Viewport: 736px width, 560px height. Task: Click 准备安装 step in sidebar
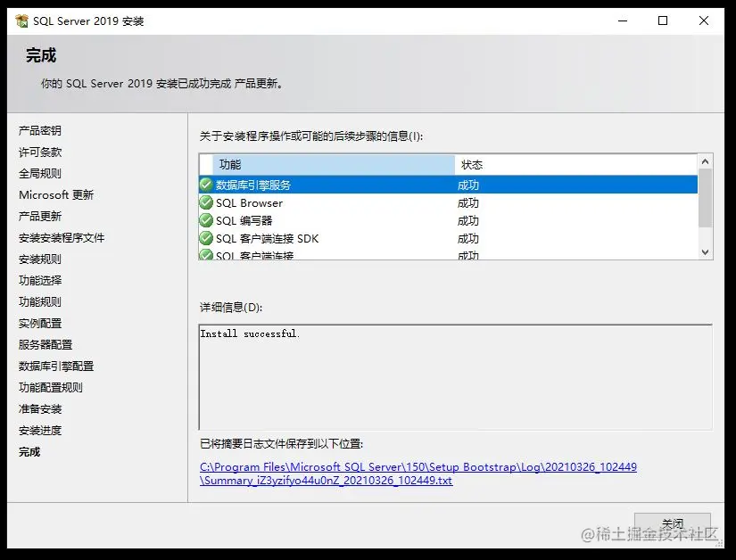pyautogui.click(x=40, y=409)
